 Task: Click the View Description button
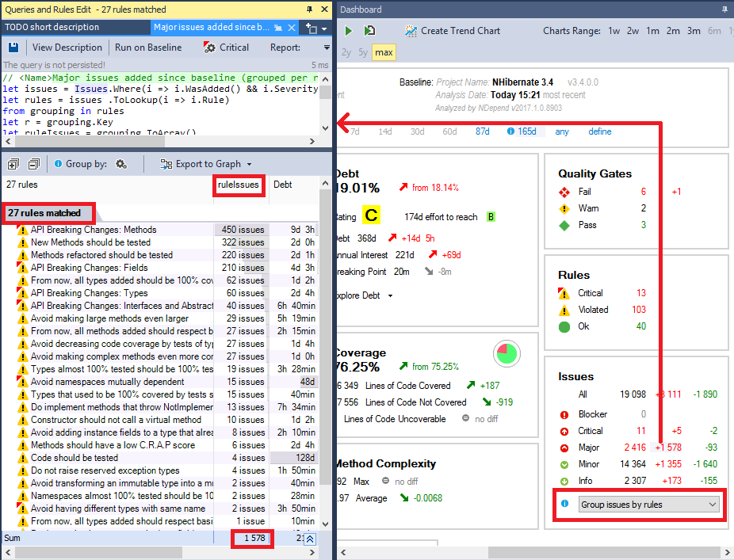[x=67, y=48]
